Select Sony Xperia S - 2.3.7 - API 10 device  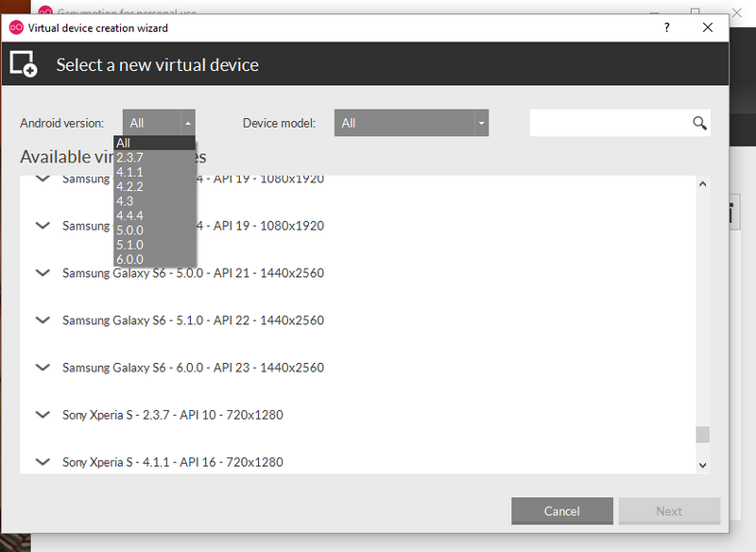point(173,415)
